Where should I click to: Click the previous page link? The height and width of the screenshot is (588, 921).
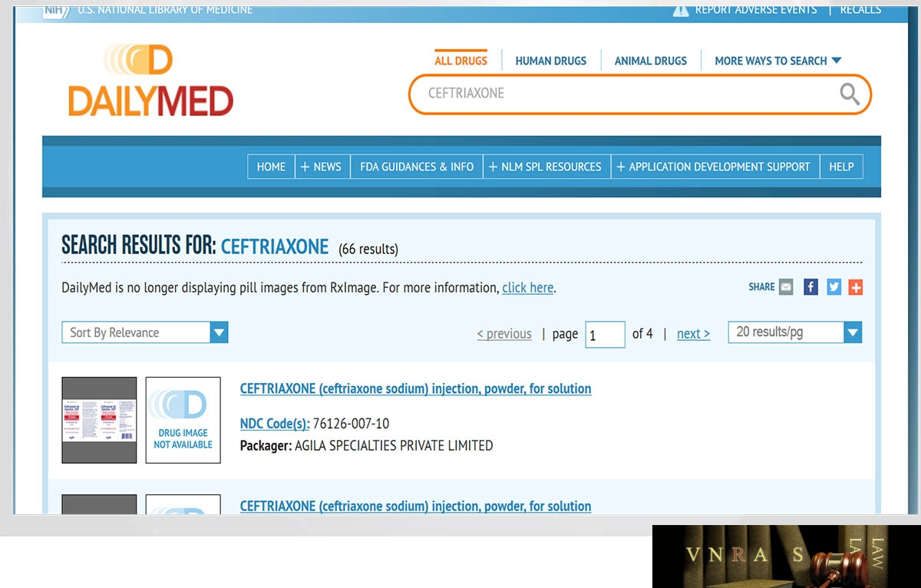pyautogui.click(x=504, y=334)
